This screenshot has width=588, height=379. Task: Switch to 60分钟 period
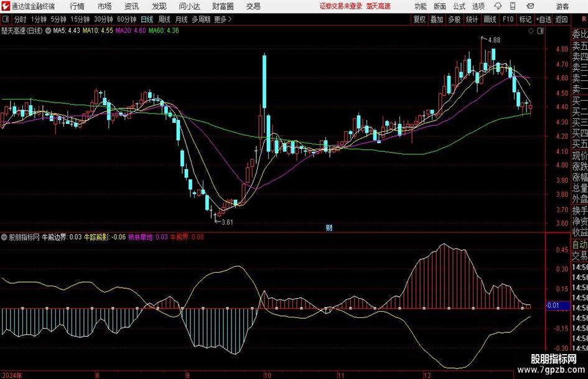pos(127,19)
